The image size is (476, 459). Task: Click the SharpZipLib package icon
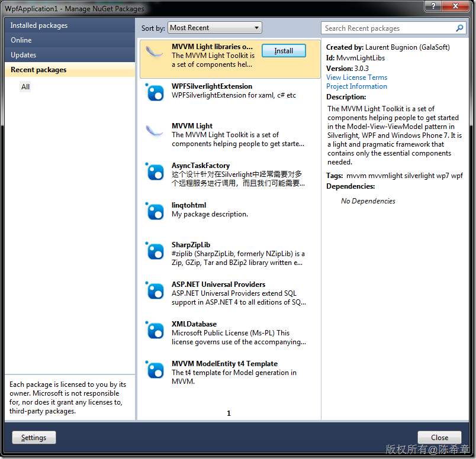(155, 251)
